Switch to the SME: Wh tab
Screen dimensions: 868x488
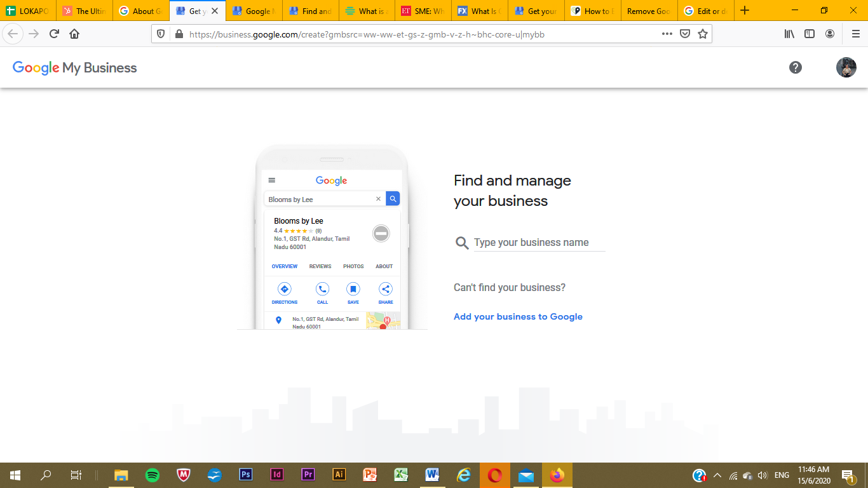[x=424, y=11]
